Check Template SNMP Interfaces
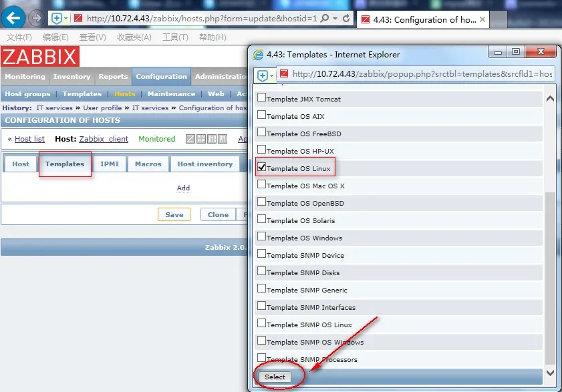This screenshot has height=392, width=562. click(x=262, y=306)
